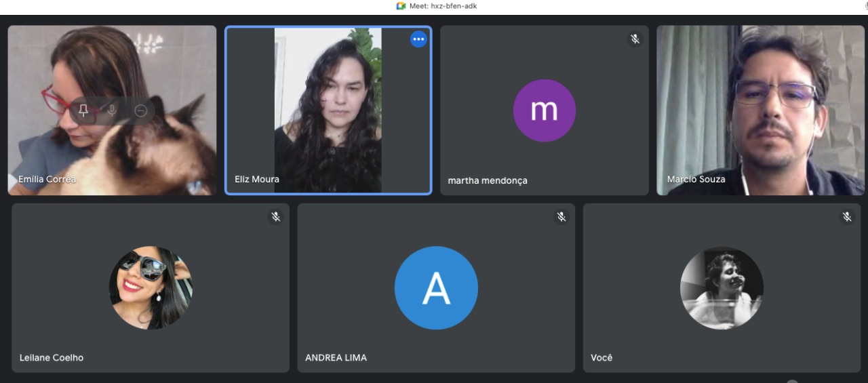Open more options on Eliz Moura's tile

pos(418,39)
